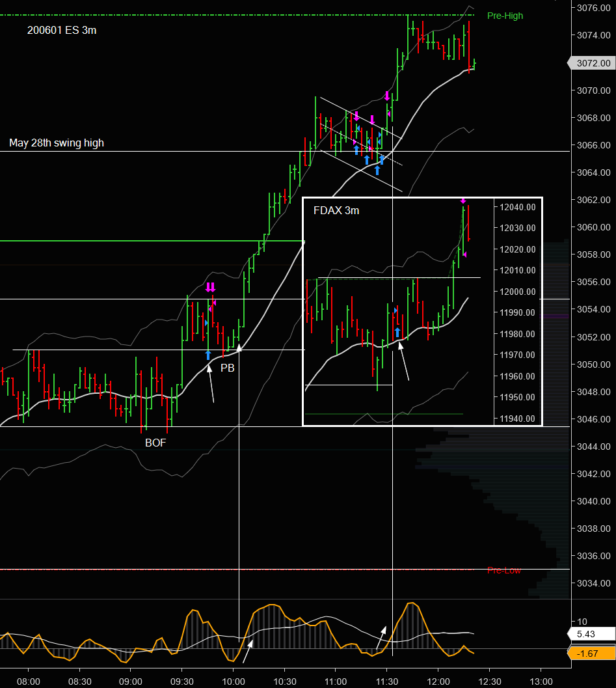Click FDAX inset price label 12010.00
Viewport: 616px width, 688px height.
coord(517,270)
